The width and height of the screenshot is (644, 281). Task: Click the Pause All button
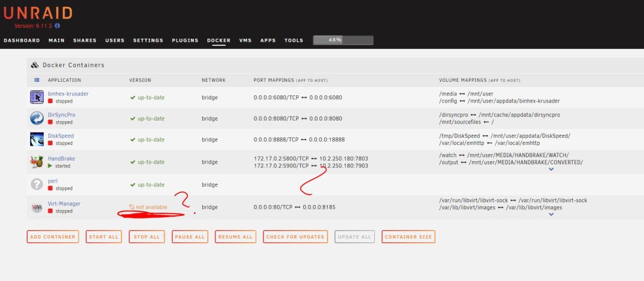tap(190, 237)
